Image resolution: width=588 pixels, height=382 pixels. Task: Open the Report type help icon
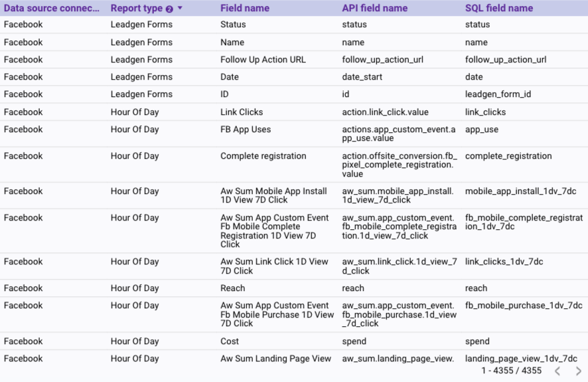point(169,9)
